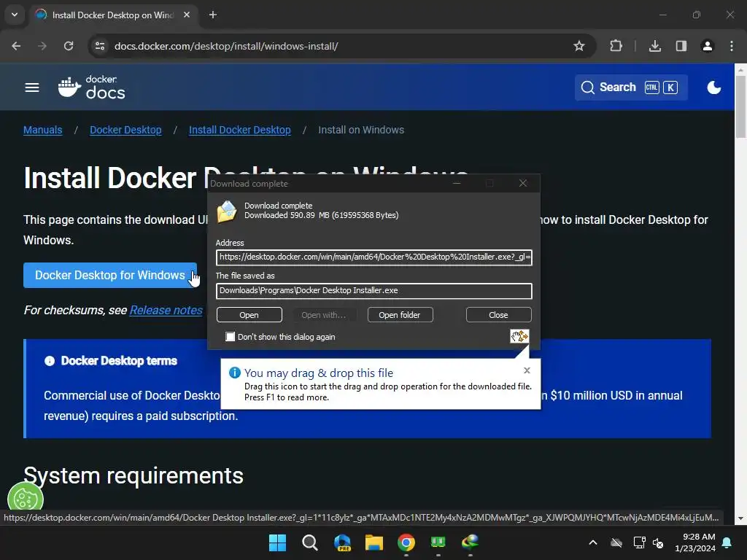Open Internet Download Manager taskbar icon

471,542
